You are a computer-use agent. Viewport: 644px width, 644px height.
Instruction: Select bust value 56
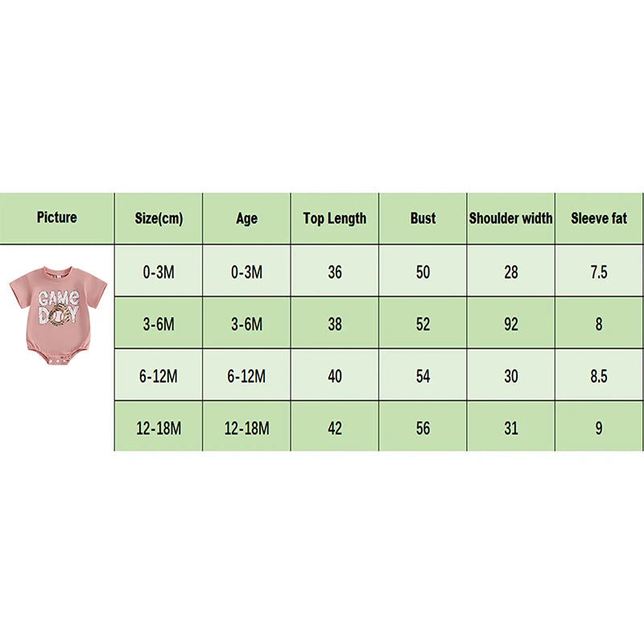(x=423, y=428)
